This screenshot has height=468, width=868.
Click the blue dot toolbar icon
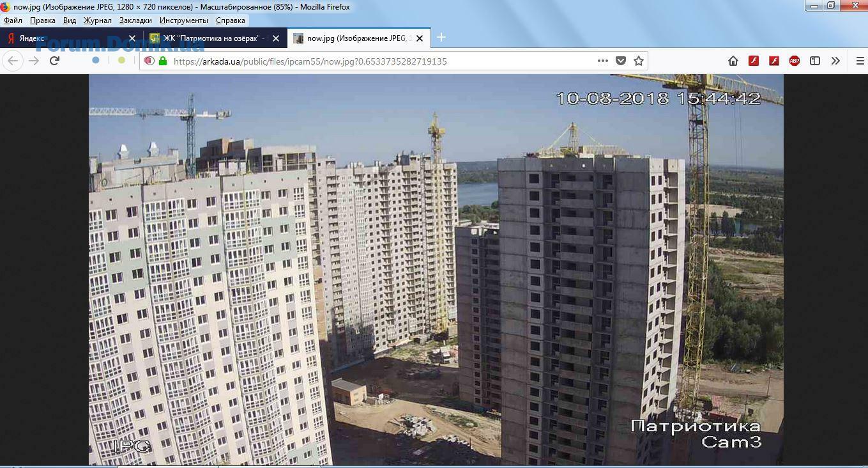pos(96,60)
